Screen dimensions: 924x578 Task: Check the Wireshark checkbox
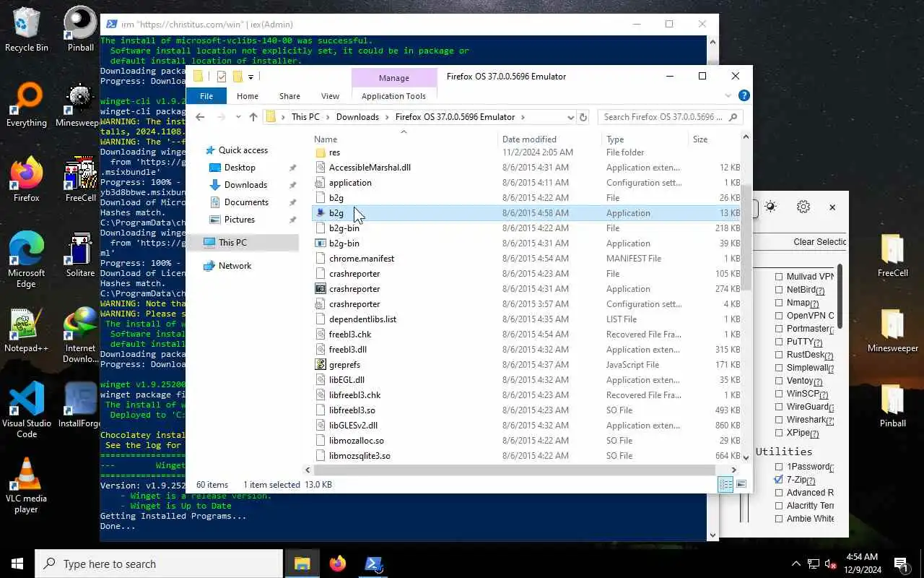click(779, 420)
